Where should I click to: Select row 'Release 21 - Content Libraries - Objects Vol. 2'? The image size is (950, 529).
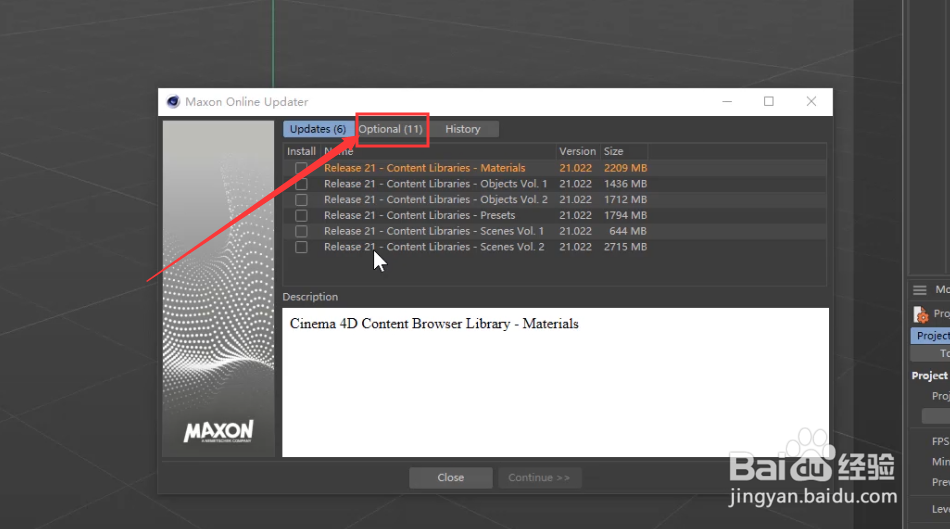pyautogui.click(x=554, y=199)
